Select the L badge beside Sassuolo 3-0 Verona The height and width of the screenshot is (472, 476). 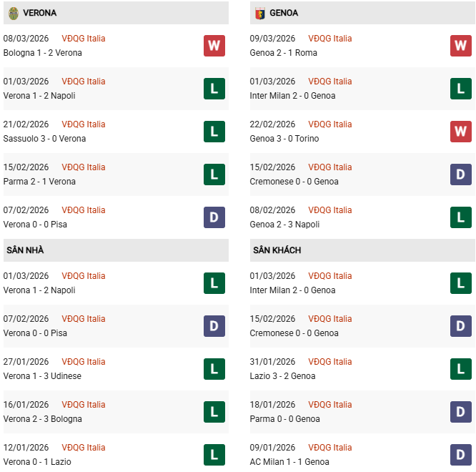coord(214,132)
